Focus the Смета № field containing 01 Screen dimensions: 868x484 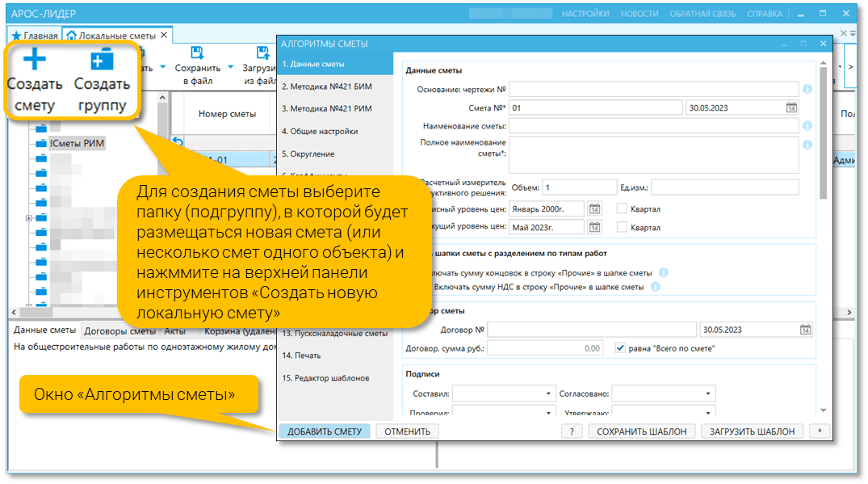[596, 107]
